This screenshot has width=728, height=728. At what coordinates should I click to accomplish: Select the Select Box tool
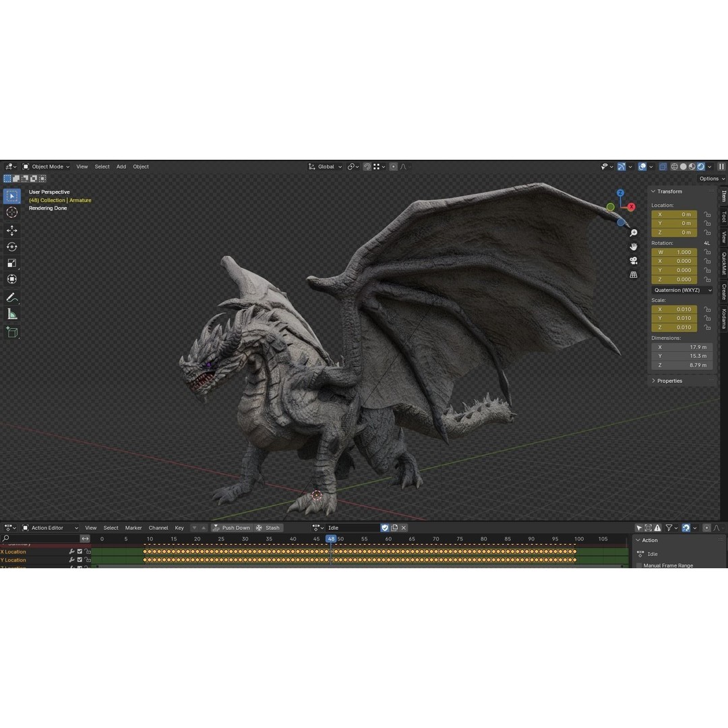tap(12, 196)
